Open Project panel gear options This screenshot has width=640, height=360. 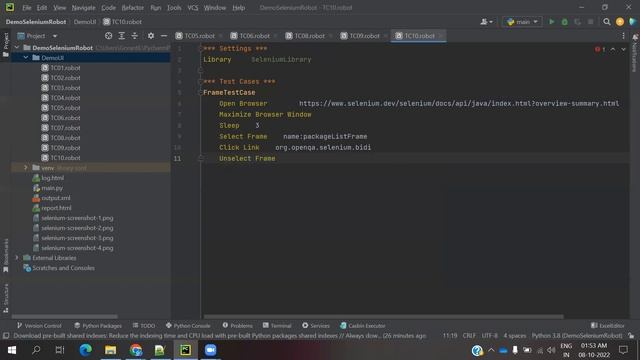click(x=151, y=36)
